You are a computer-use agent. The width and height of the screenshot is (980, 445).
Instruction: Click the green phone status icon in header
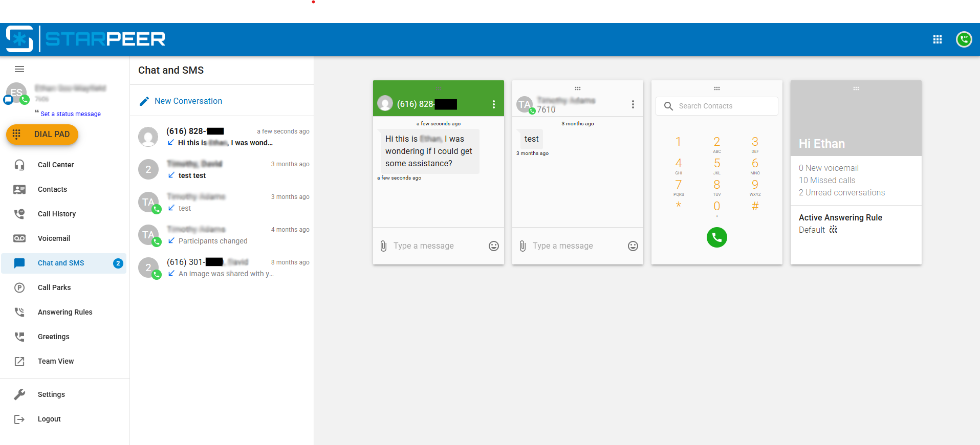click(964, 39)
